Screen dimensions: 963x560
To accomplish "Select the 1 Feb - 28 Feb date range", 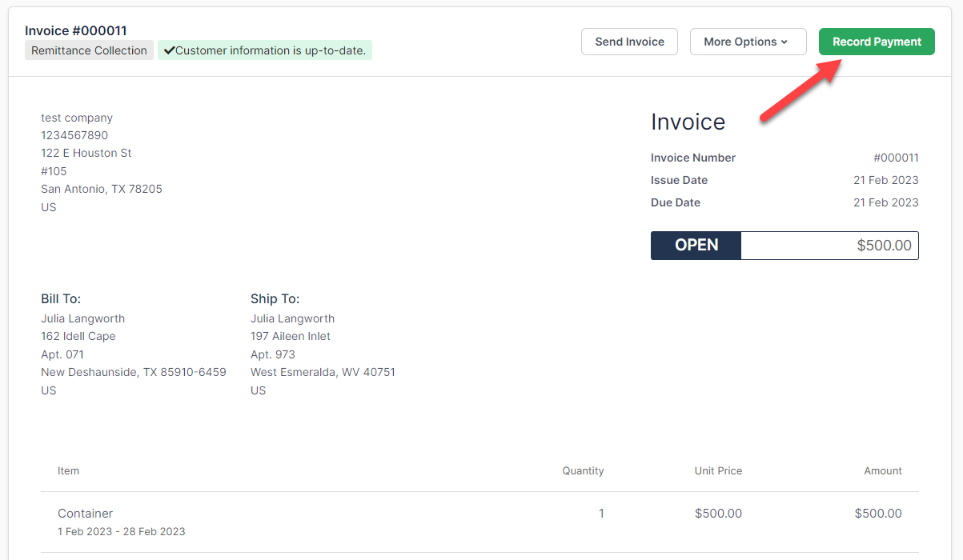I will coord(120,531).
